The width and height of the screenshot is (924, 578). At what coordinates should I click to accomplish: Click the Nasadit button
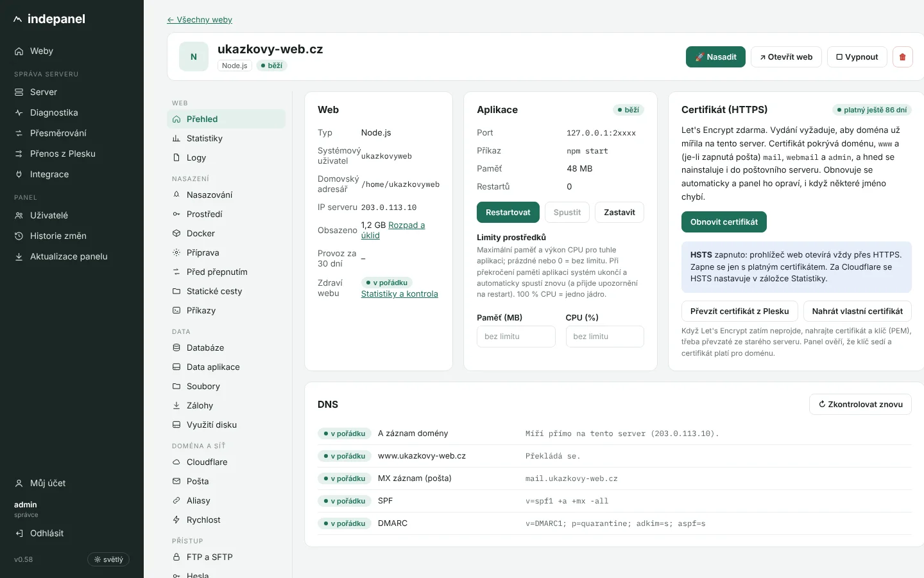(715, 57)
